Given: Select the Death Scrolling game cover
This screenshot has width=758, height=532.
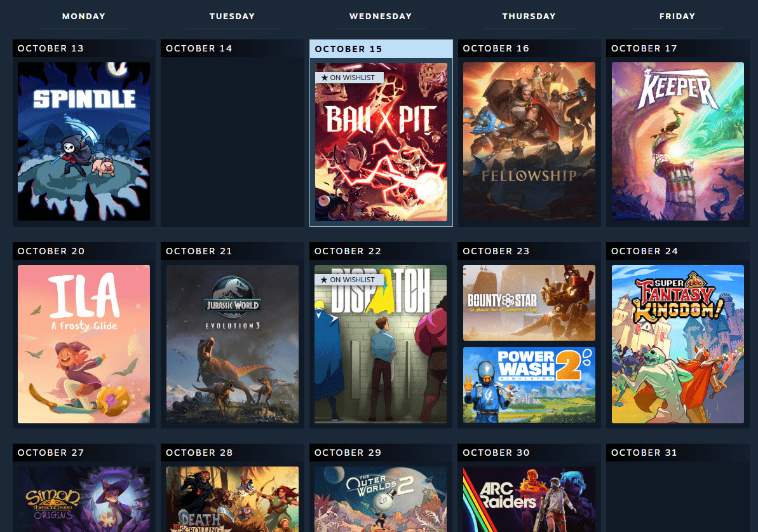Looking at the screenshot, I should click(232, 500).
